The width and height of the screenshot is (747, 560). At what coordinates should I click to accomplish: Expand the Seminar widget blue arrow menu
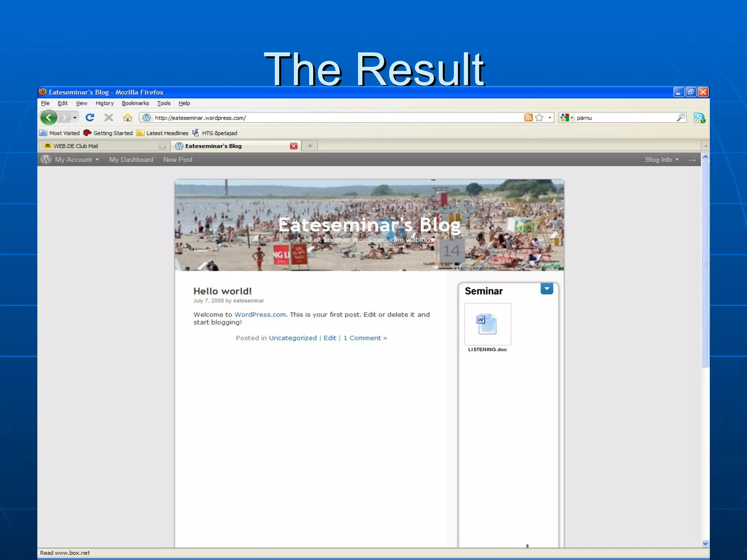point(546,289)
